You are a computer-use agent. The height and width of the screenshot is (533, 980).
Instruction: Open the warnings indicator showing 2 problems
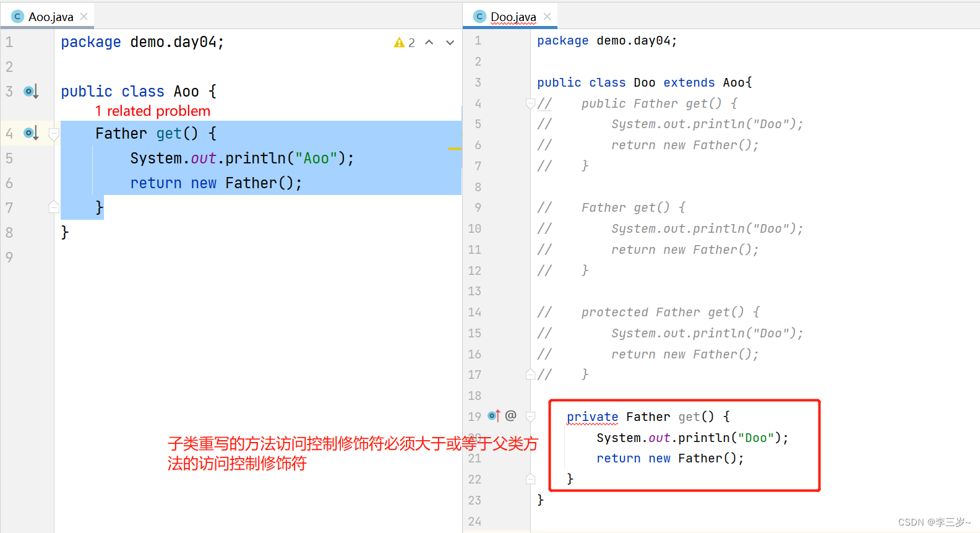coord(405,43)
